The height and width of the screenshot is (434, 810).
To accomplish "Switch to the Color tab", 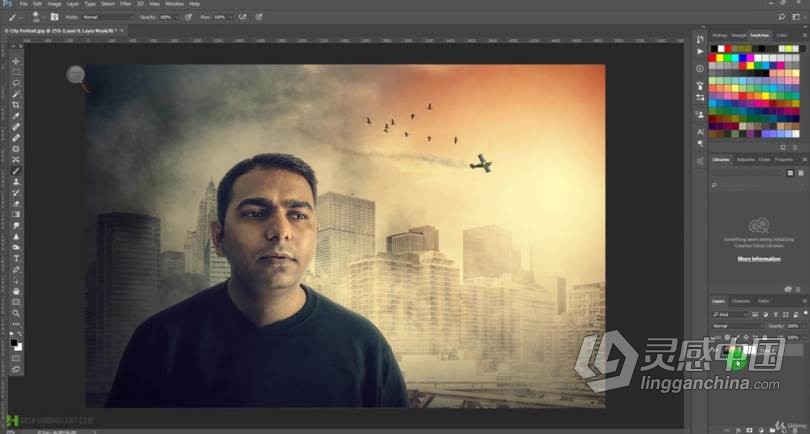I will (x=782, y=35).
